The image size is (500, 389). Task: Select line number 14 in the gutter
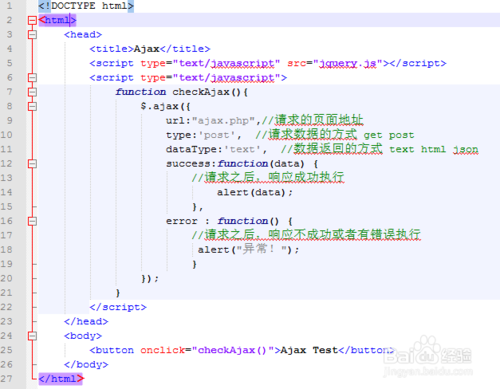tap(6, 192)
